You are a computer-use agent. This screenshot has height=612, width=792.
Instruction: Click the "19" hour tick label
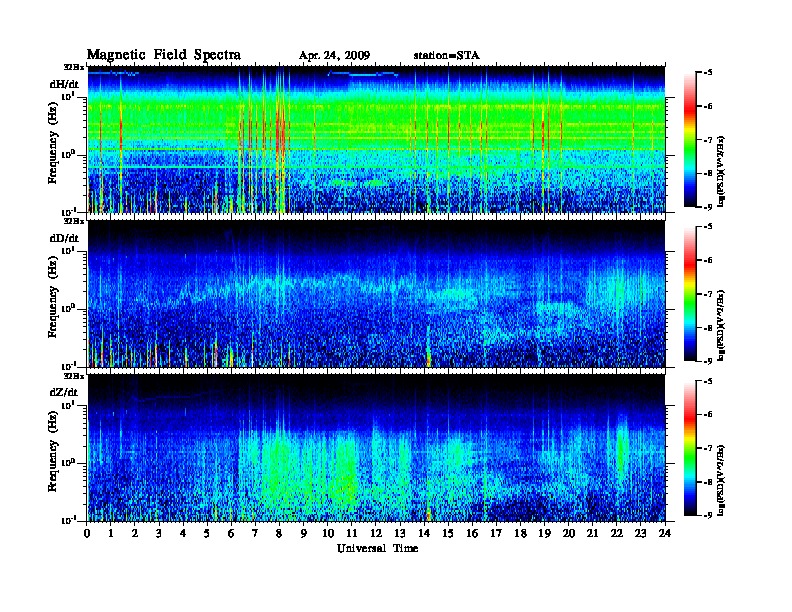pos(544,534)
